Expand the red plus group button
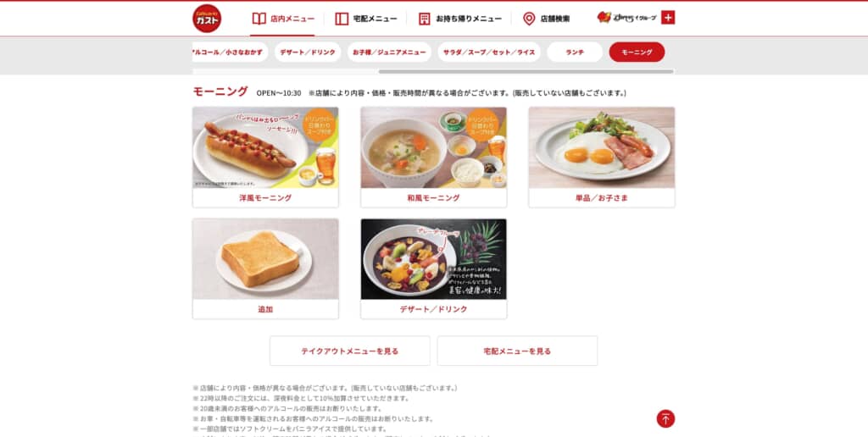 coord(668,18)
